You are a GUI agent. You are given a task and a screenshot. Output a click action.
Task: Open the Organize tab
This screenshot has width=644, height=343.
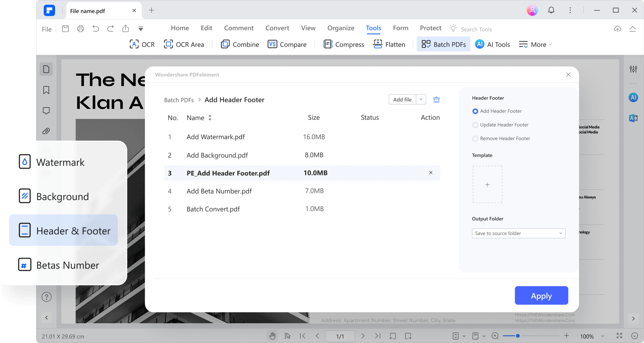point(341,28)
